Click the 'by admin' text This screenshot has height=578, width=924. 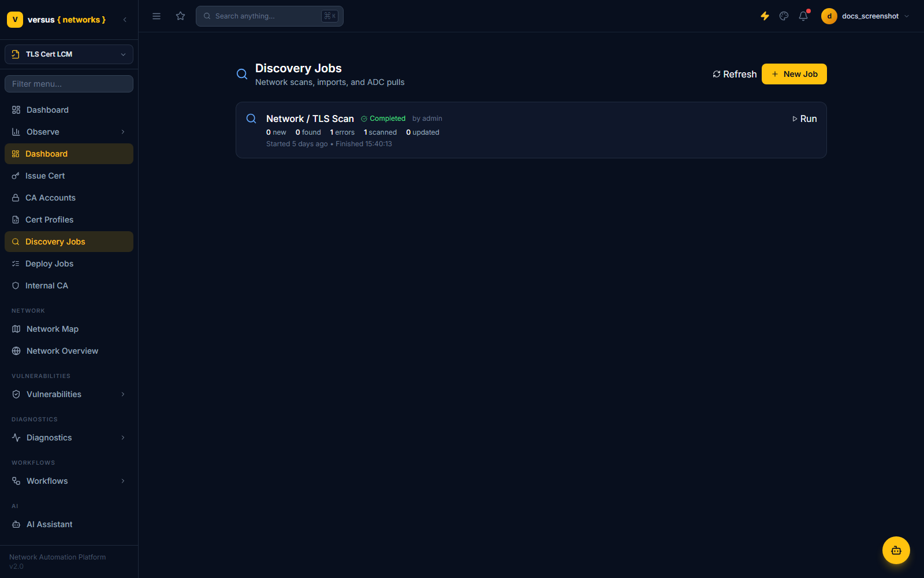tap(427, 118)
